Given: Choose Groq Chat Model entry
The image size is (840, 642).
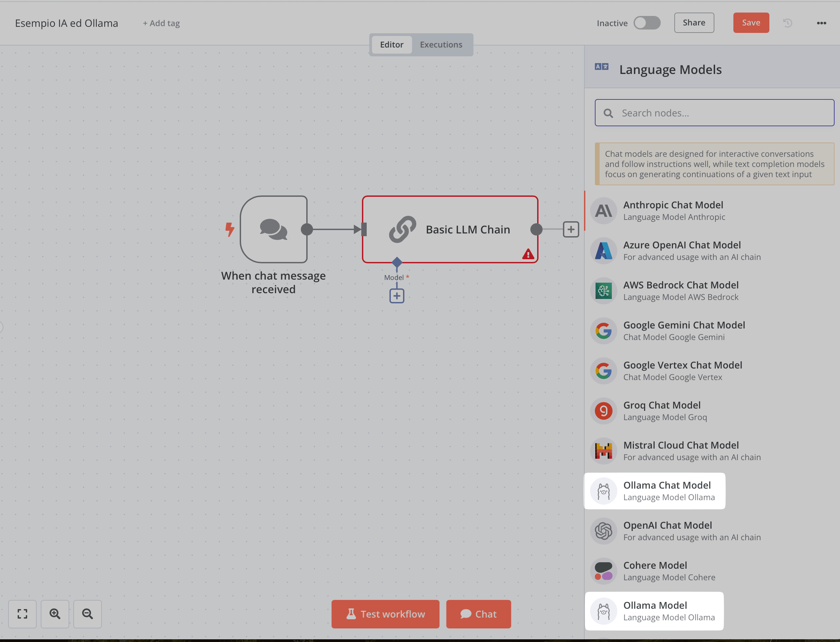Looking at the screenshot, I should tap(712, 411).
